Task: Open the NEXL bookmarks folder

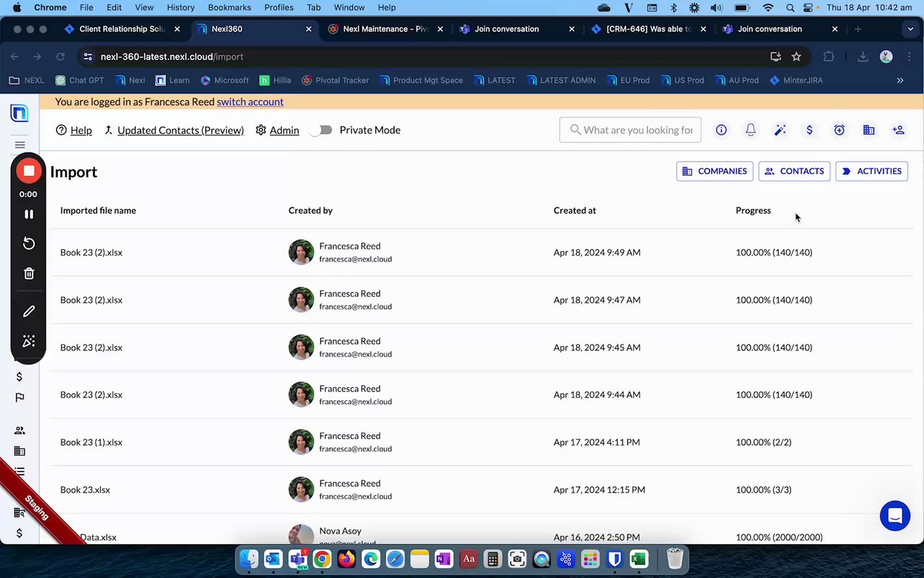Action: tap(27, 80)
